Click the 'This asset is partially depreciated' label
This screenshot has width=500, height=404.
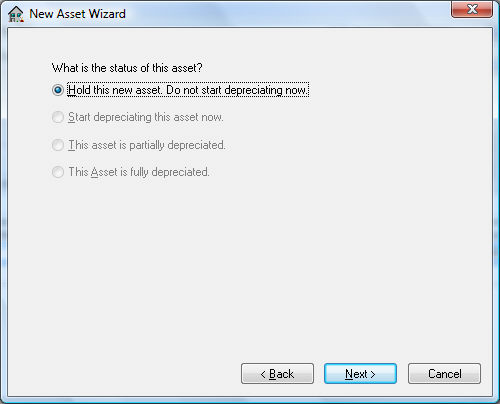[147, 145]
